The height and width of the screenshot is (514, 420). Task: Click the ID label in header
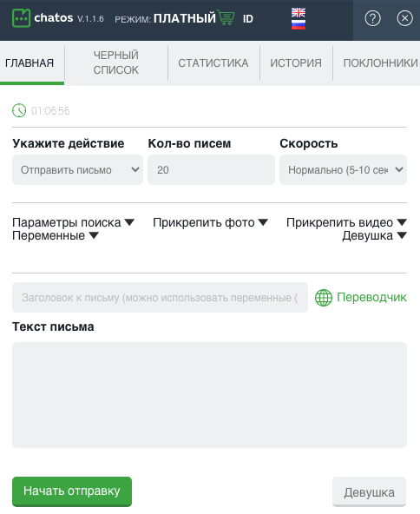pyautogui.click(x=248, y=19)
